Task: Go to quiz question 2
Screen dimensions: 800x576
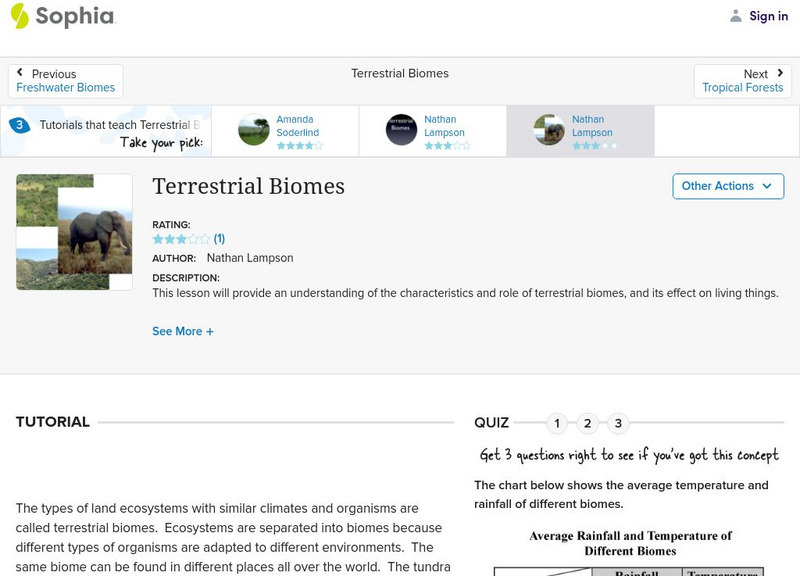Action: [588, 423]
